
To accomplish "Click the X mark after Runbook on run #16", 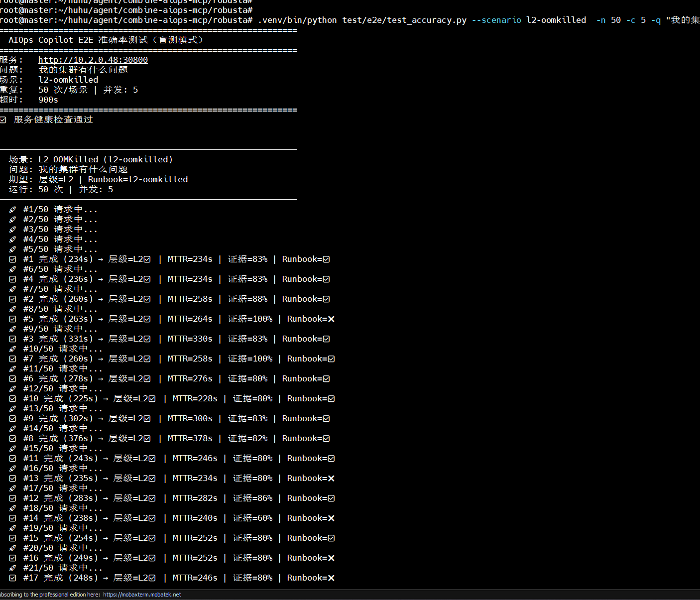I will pos(331,558).
